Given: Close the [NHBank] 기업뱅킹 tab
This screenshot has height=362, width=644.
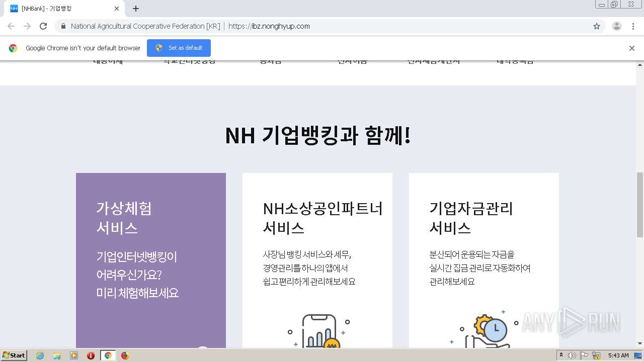Looking at the screenshot, I should point(117,9).
